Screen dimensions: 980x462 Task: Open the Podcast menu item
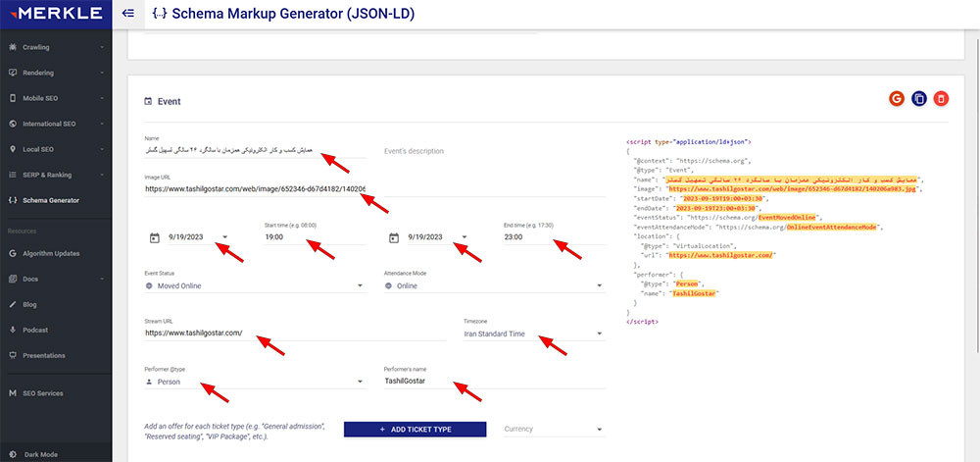point(56,331)
